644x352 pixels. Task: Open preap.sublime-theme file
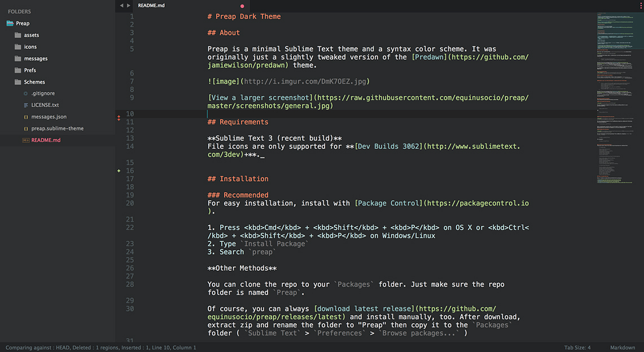[x=58, y=129]
